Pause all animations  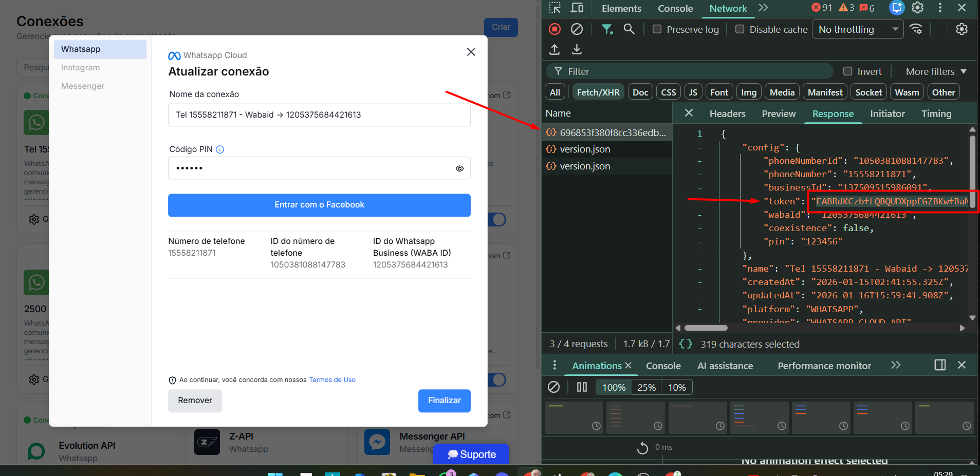pos(582,387)
